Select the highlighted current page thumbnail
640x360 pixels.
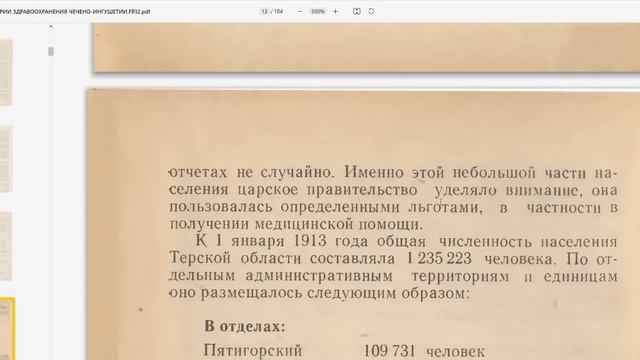pos(7,329)
